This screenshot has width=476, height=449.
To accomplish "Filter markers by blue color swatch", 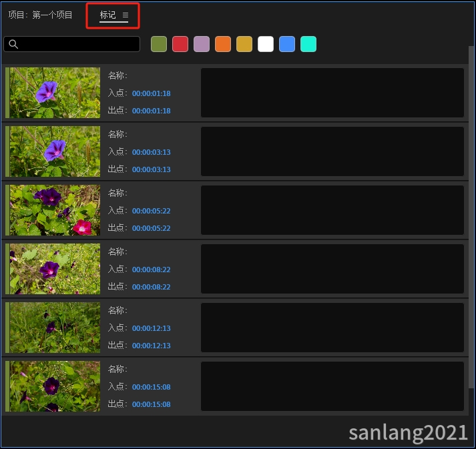I will (x=287, y=44).
